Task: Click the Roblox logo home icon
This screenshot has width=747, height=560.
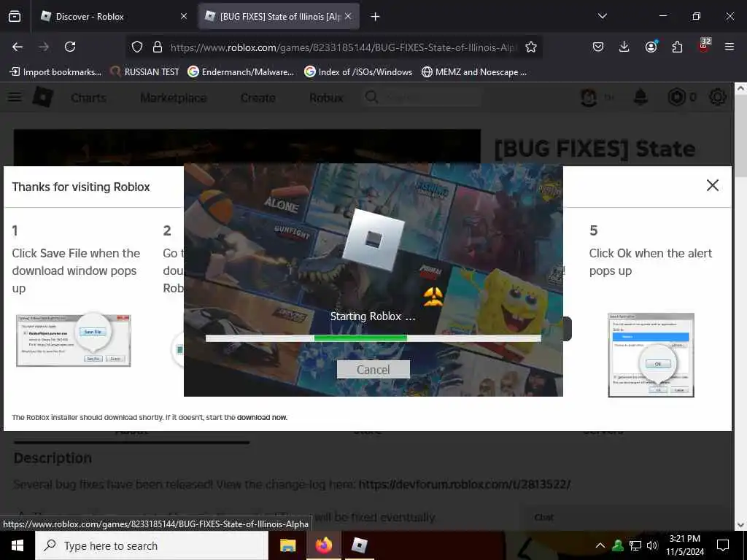Action: (x=42, y=97)
